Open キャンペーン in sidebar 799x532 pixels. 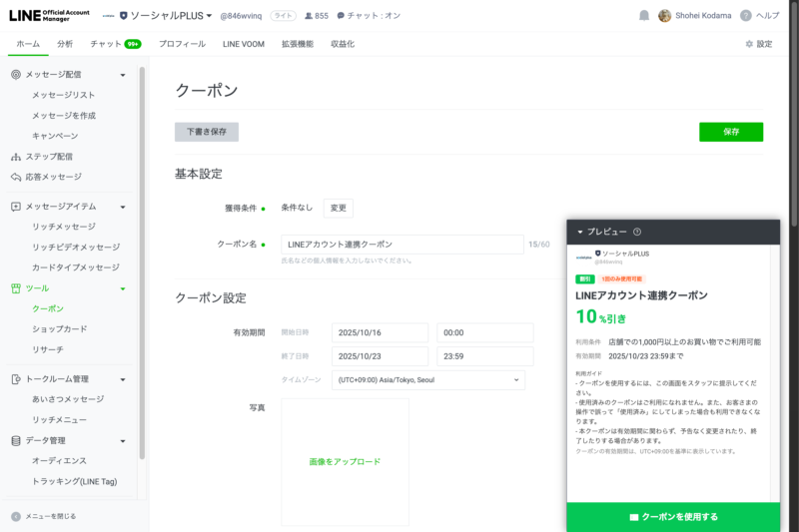55,136
